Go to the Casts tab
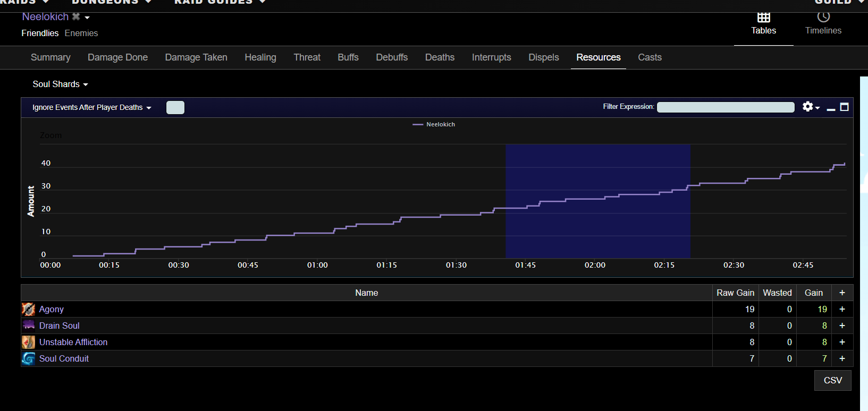868x411 pixels. pos(650,57)
